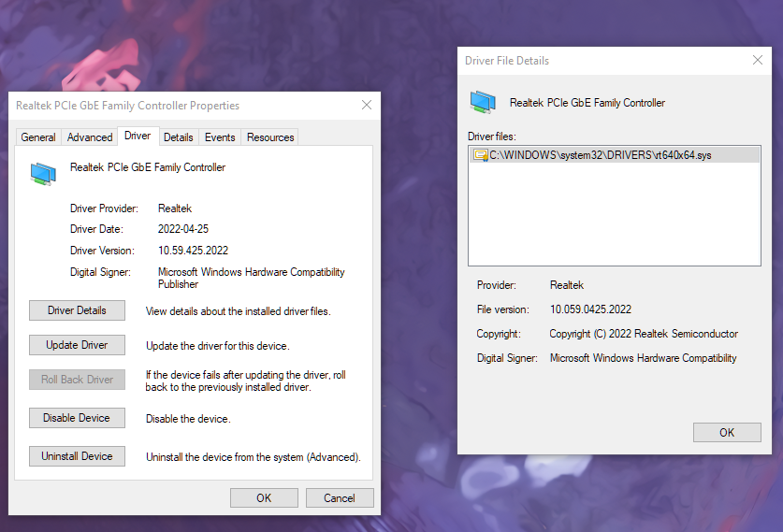Image resolution: width=783 pixels, height=532 pixels.
Task: Click the Driver Provider value Realtek
Action: coord(175,208)
